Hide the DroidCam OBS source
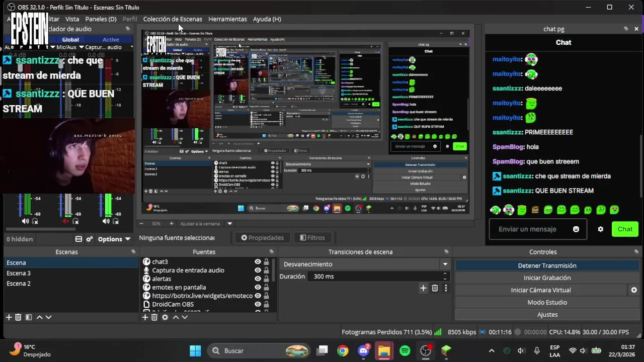 pyautogui.click(x=258, y=305)
